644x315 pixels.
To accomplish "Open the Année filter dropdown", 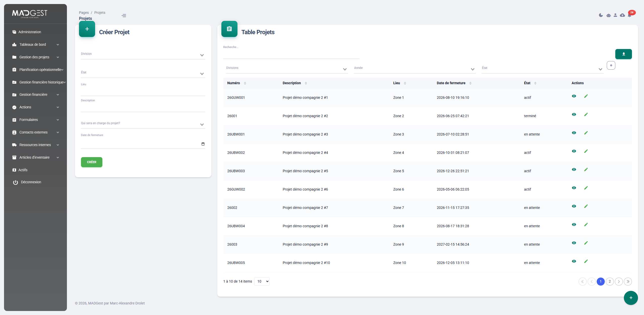I will tap(414, 69).
